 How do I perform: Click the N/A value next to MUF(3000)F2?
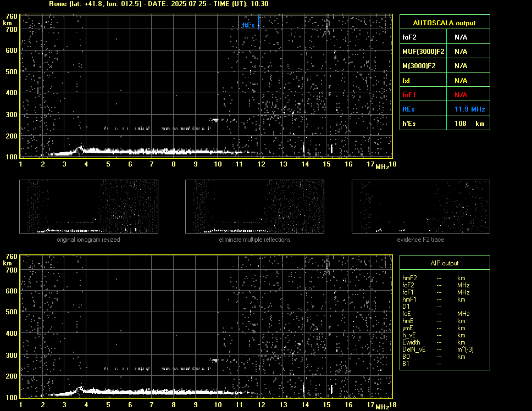(461, 52)
